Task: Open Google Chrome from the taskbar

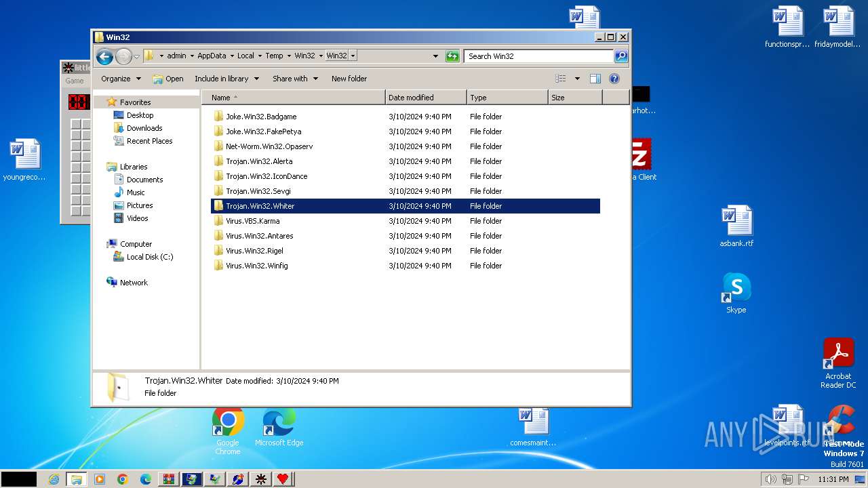Action: click(123, 479)
